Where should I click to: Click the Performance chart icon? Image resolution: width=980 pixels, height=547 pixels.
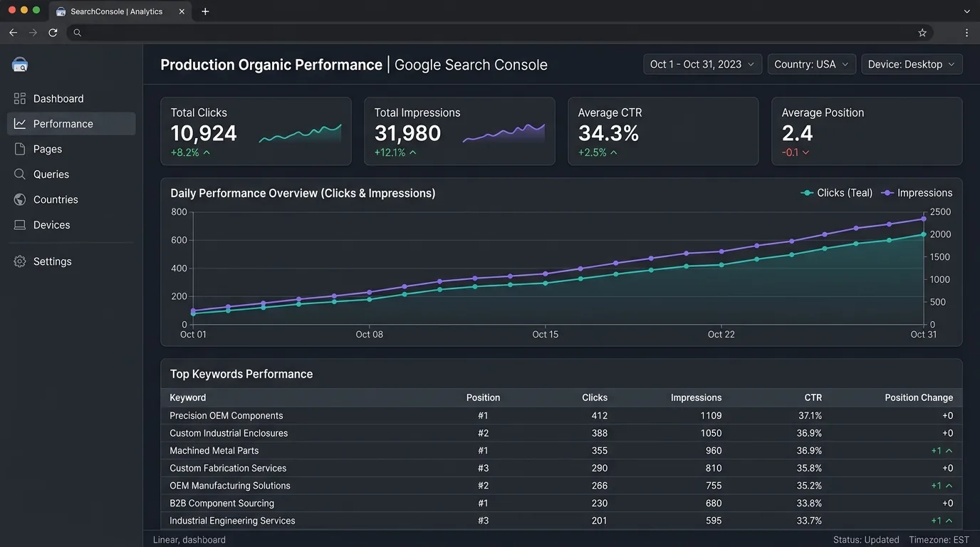click(x=20, y=124)
